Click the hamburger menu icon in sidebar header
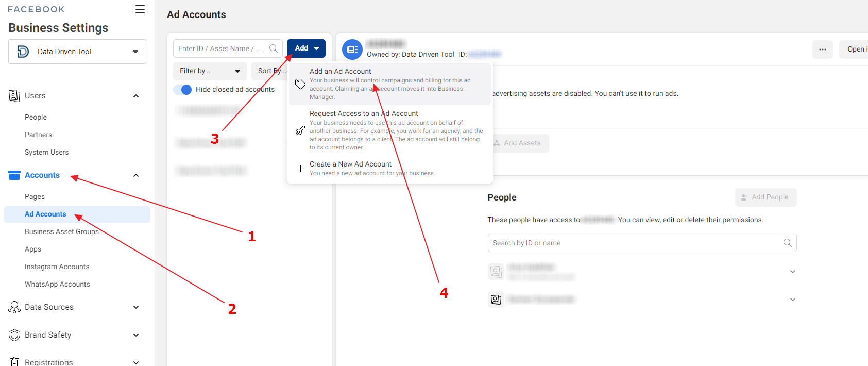The height and width of the screenshot is (366, 868). click(x=140, y=9)
